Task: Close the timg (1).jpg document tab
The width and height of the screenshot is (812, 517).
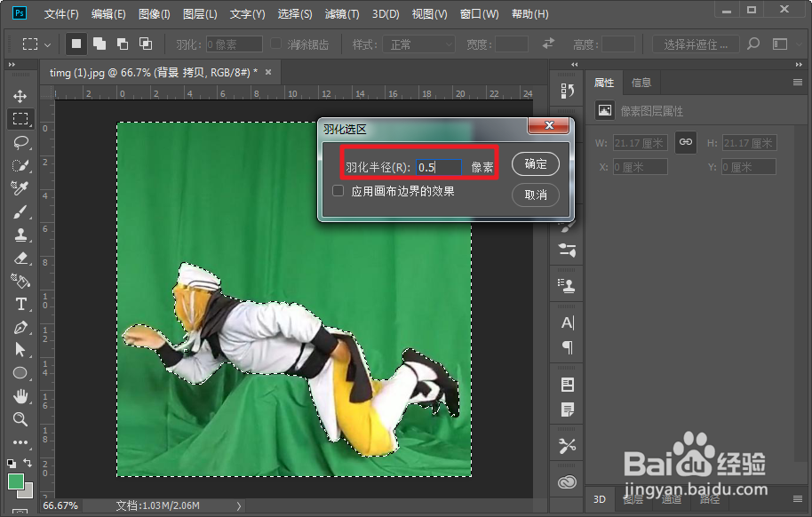Action: (x=268, y=72)
